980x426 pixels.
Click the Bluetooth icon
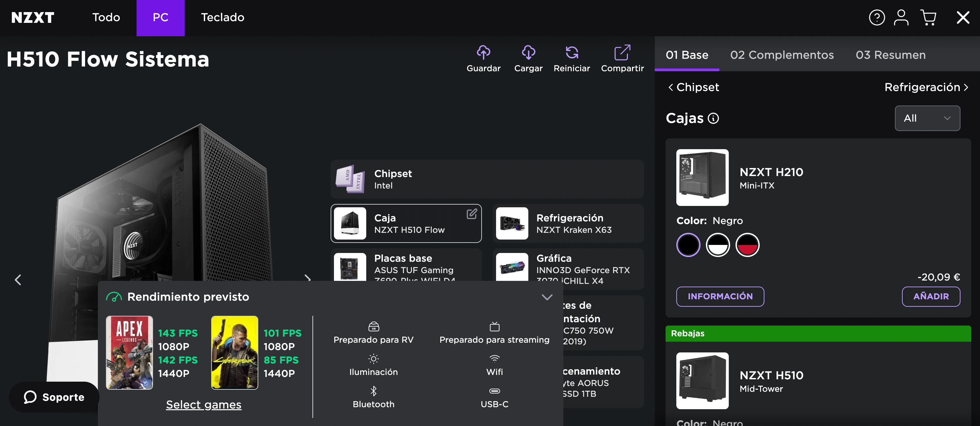tap(374, 391)
